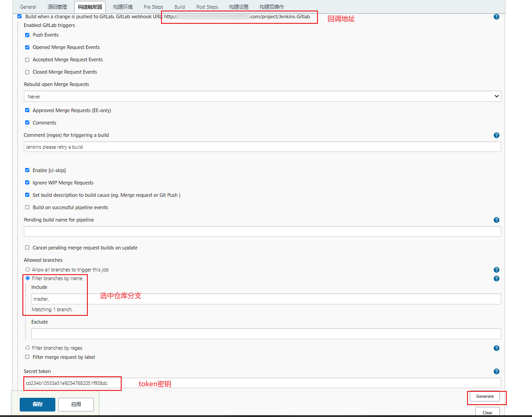The width and height of the screenshot is (532, 417).
Task: Select Filter branches by regex radio
Action: [28, 348]
